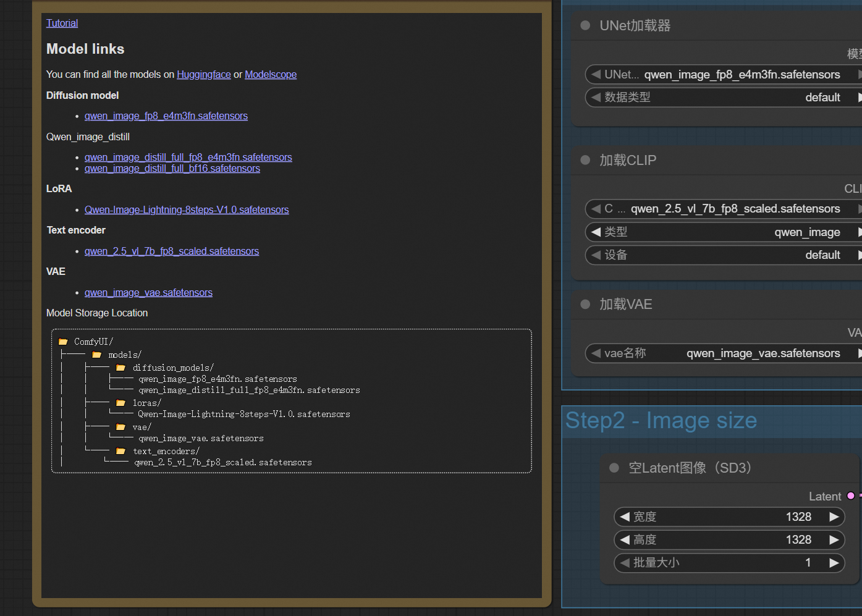The height and width of the screenshot is (616, 862).
Task: Click qwen_image_distill_full_fp8_e4m3fn.safetensors in storage tree
Action: [x=249, y=390]
